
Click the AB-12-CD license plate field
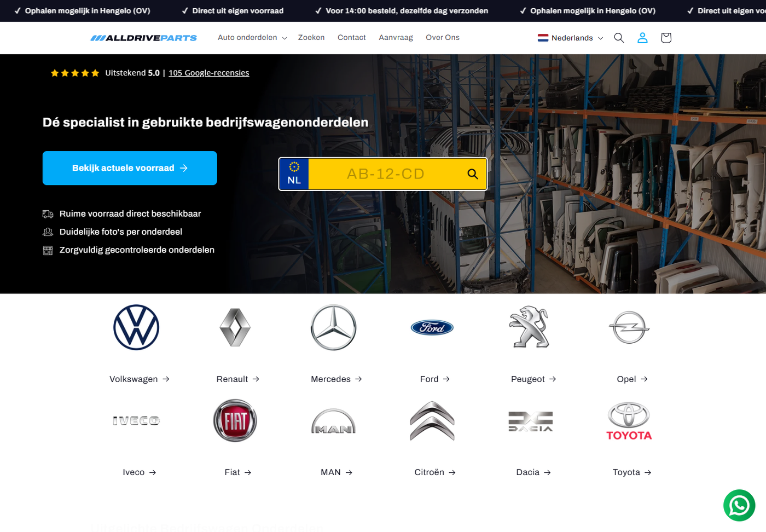pos(385,174)
